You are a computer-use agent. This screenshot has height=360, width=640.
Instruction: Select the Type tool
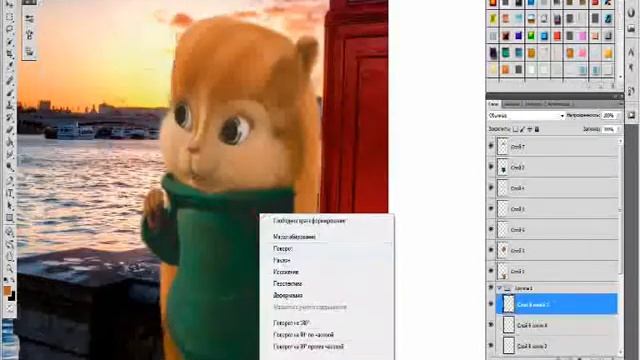pyautogui.click(x=10, y=192)
